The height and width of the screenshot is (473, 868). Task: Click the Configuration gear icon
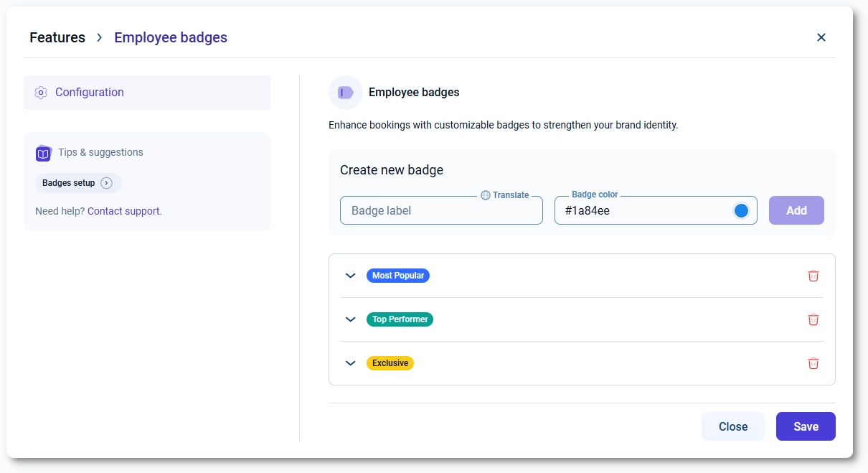click(x=41, y=93)
